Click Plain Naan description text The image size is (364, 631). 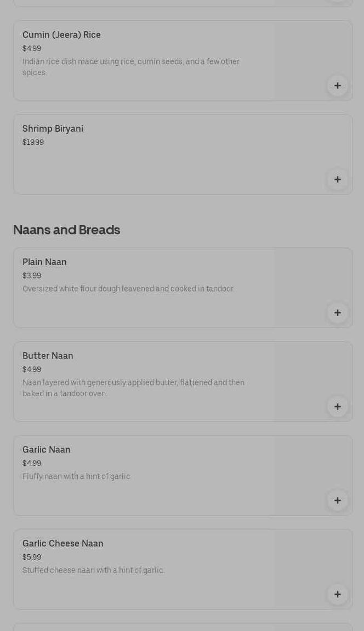128,289
